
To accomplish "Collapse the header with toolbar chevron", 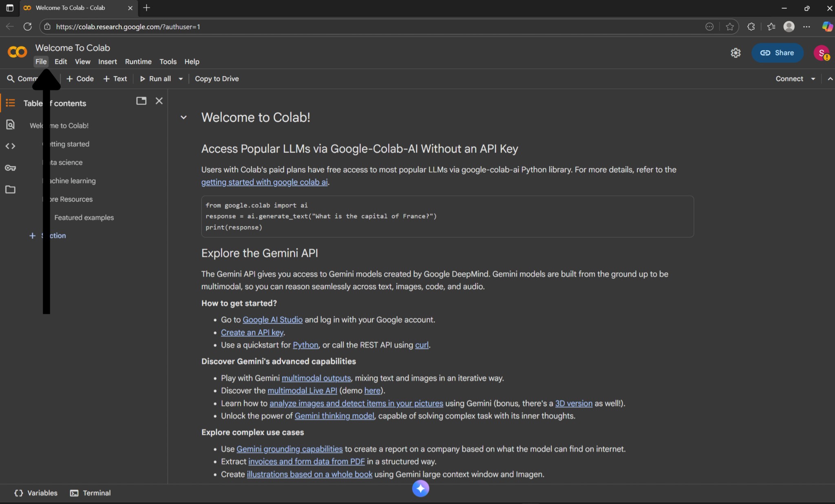I will [x=830, y=79].
